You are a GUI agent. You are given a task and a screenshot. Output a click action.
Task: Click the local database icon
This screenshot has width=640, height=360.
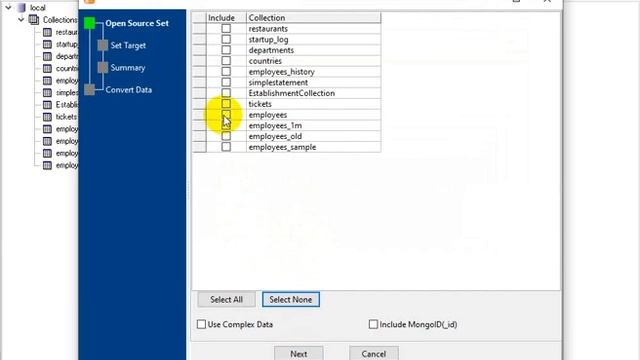tap(22, 7)
